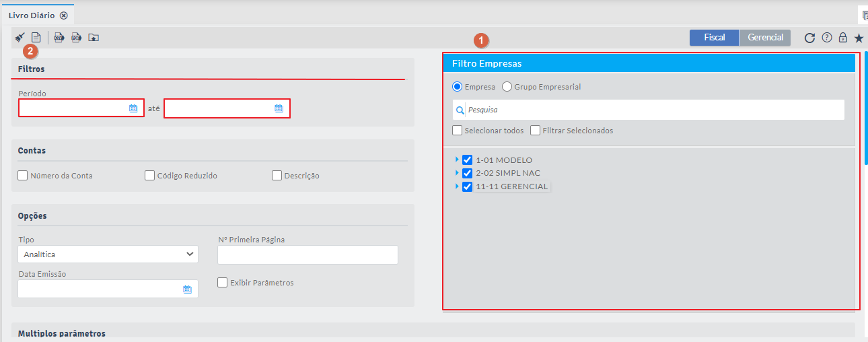868x342 pixels.
Task: Click the folder upload icon
Action: pos(94,38)
